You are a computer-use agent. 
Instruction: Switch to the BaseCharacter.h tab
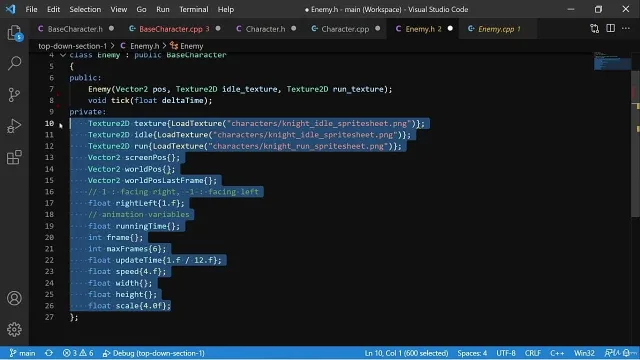75,29
